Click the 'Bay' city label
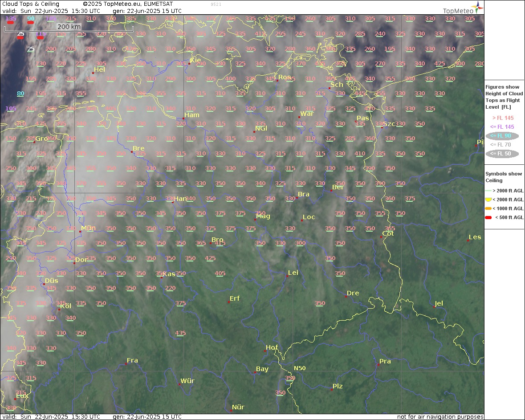525x420 pixels. coord(262,369)
